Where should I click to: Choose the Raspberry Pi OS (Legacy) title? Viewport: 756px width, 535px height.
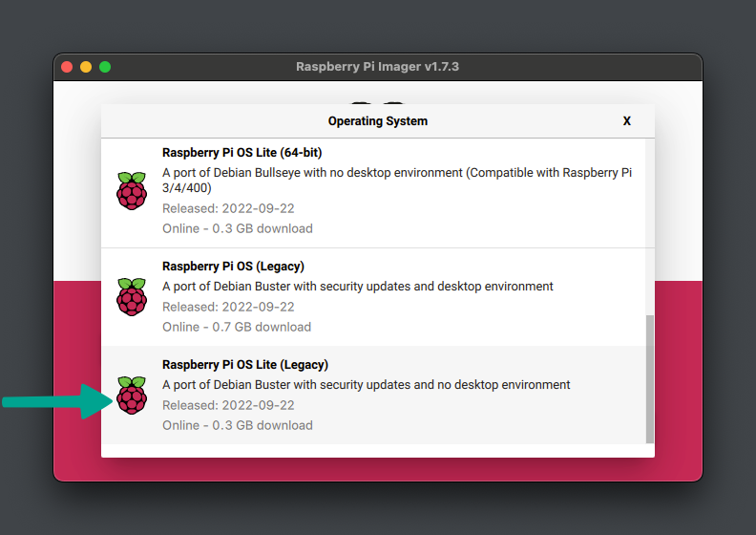click(x=233, y=267)
